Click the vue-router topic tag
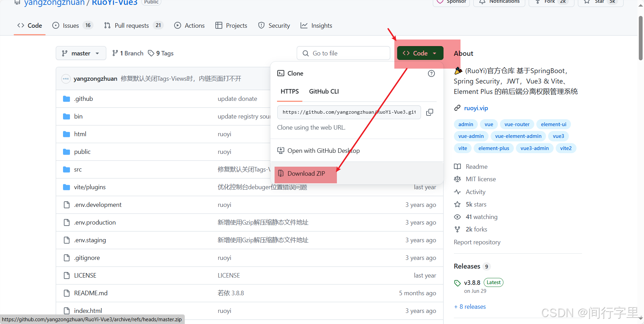644x324 pixels. click(x=517, y=124)
